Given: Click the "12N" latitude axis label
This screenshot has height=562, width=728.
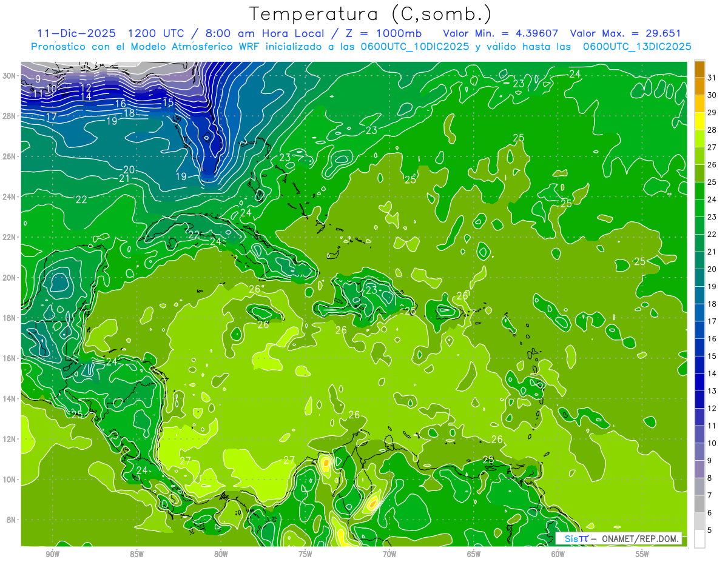Looking at the screenshot, I should click(10, 439).
